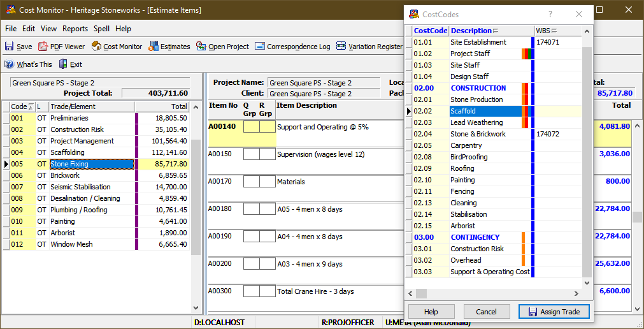Select the CONTINGENCY heading row
Screen dimensions: 644x329
(493, 237)
